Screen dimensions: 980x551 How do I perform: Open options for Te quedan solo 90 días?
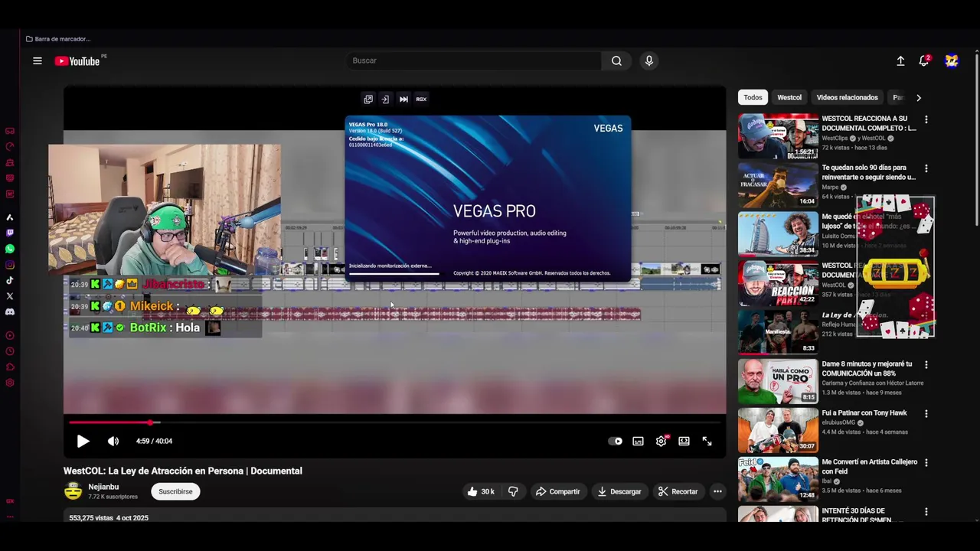(x=926, y=168)
